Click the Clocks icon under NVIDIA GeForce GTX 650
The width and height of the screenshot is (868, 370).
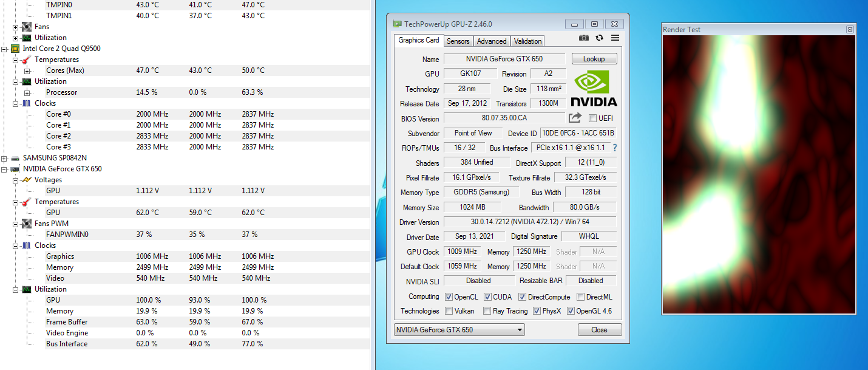point(27,245)
